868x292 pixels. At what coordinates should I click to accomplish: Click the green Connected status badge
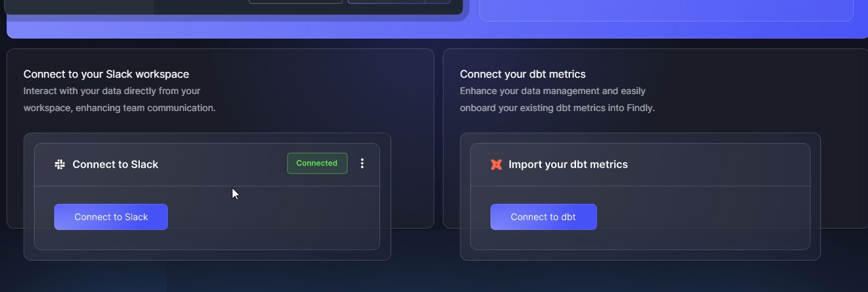click(317, 163)
